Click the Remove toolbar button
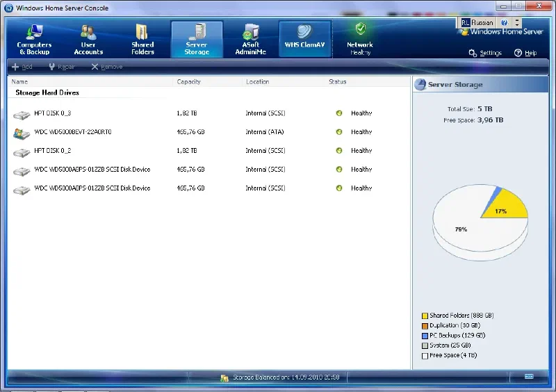This screenshot has height=392, width=556. coord(106,67)
